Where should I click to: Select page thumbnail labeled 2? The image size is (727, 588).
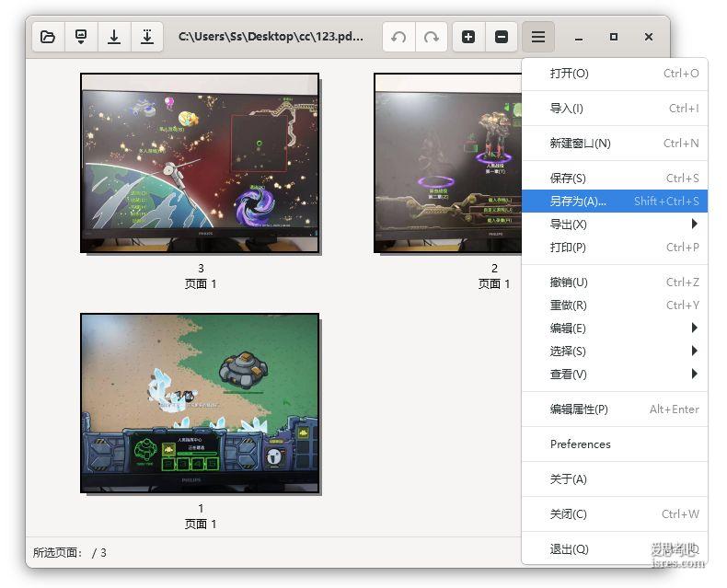click(448, 163)
